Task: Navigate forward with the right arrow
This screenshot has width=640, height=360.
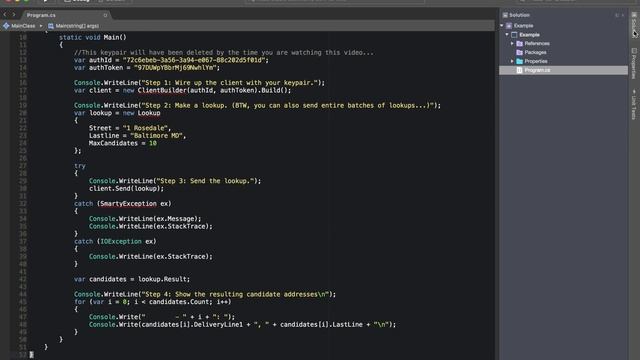Action: coord(14,15)
